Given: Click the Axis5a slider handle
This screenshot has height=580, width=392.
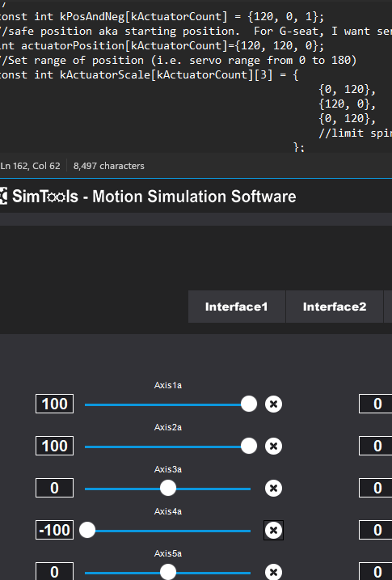Looking at the screenshot, I should (168, 572).
